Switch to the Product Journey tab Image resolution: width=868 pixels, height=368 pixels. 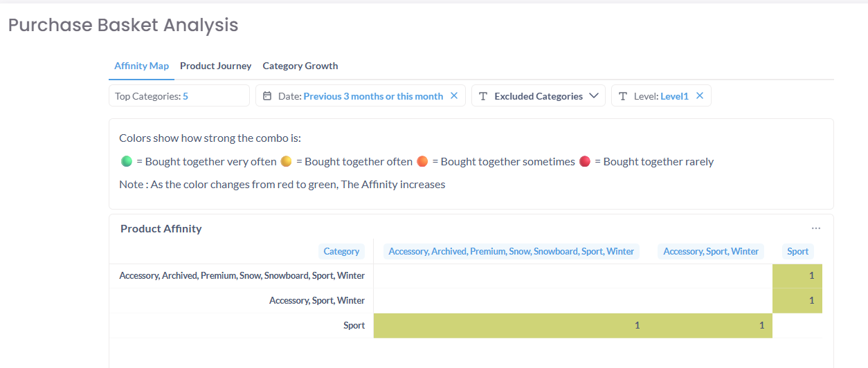(x=215, y=66)
